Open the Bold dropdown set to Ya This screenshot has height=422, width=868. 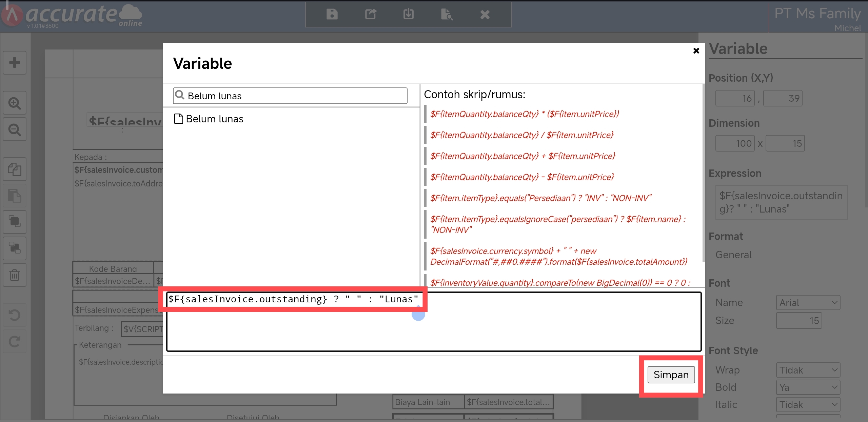point(808,387)
